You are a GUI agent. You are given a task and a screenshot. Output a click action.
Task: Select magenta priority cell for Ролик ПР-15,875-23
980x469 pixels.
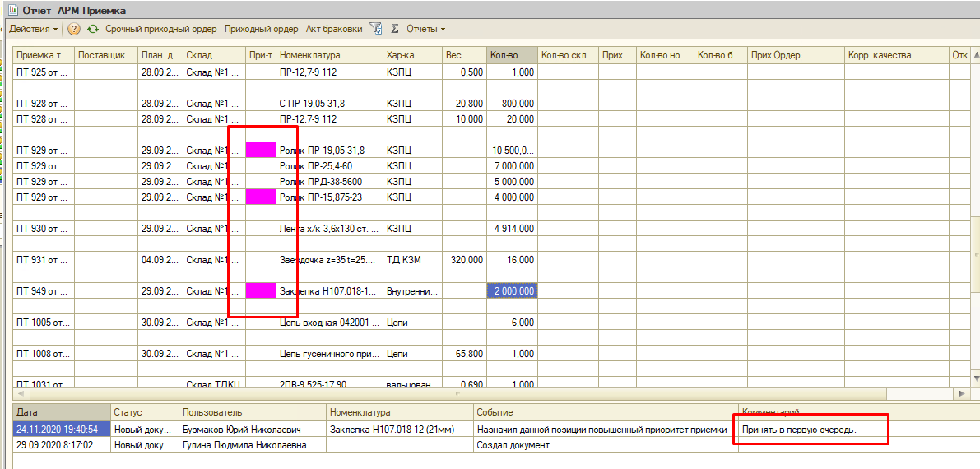(261, 197)
